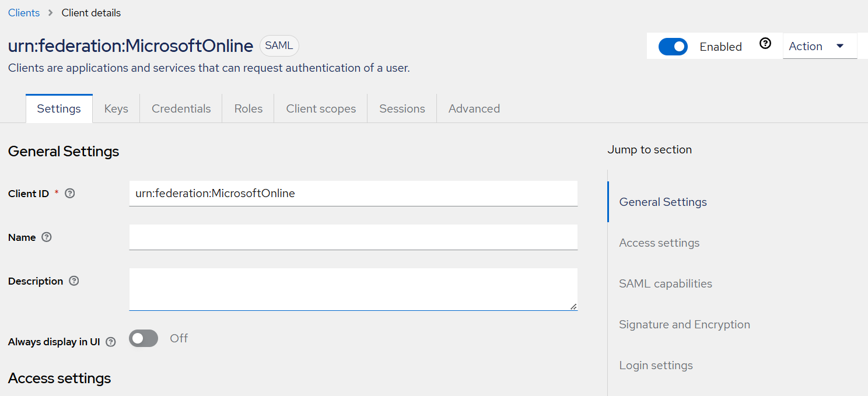Open the Credentials tab

181,108
